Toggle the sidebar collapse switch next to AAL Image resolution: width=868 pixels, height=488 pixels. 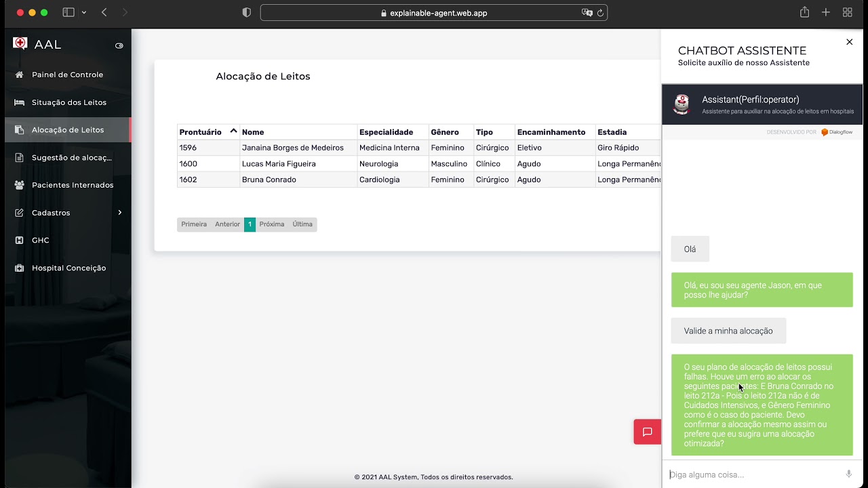point(119,45)
